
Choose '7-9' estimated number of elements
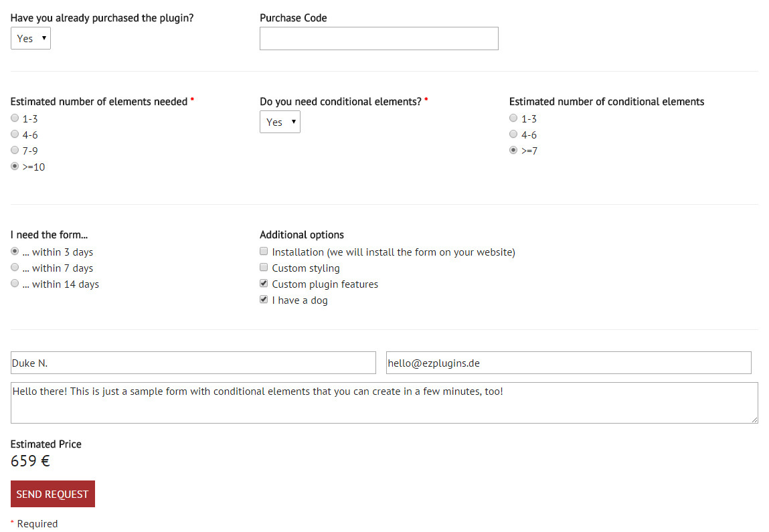point(15,151)
